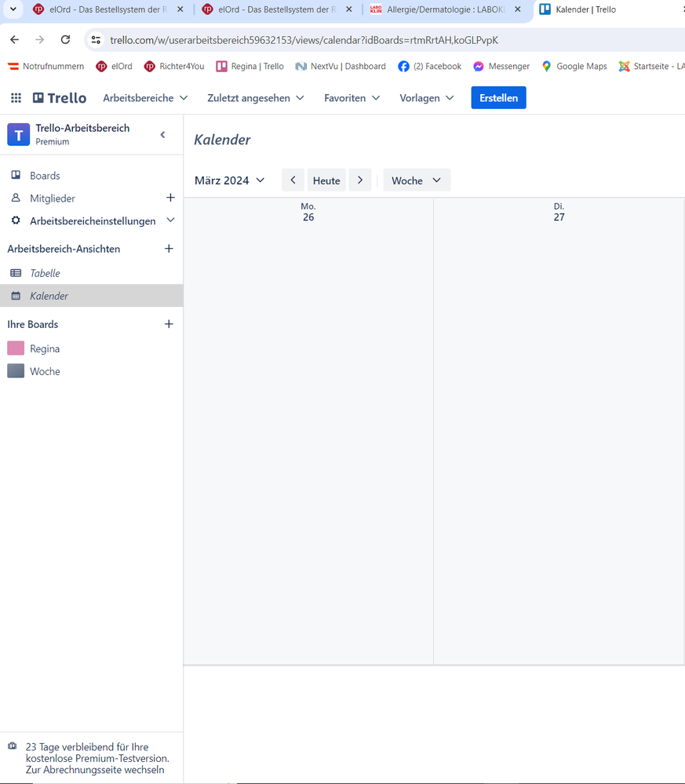Click the Premium trial billing notice
The image size is (685, 784).
pos(97,758)
